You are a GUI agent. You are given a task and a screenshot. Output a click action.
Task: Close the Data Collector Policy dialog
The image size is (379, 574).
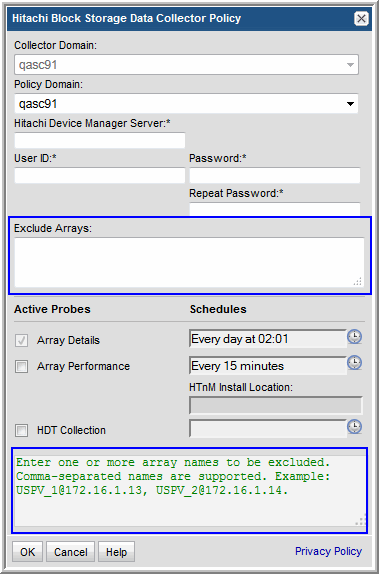pyautogui.click(x=361, y=18)
